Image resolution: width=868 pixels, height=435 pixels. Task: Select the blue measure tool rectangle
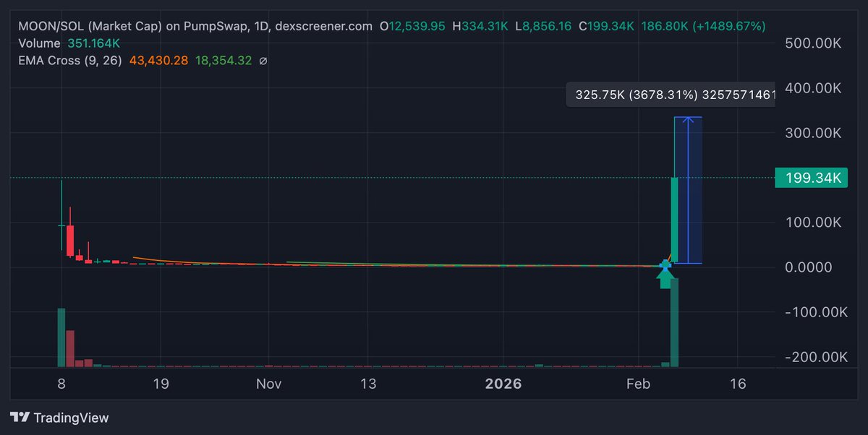[x=688, y=190]
